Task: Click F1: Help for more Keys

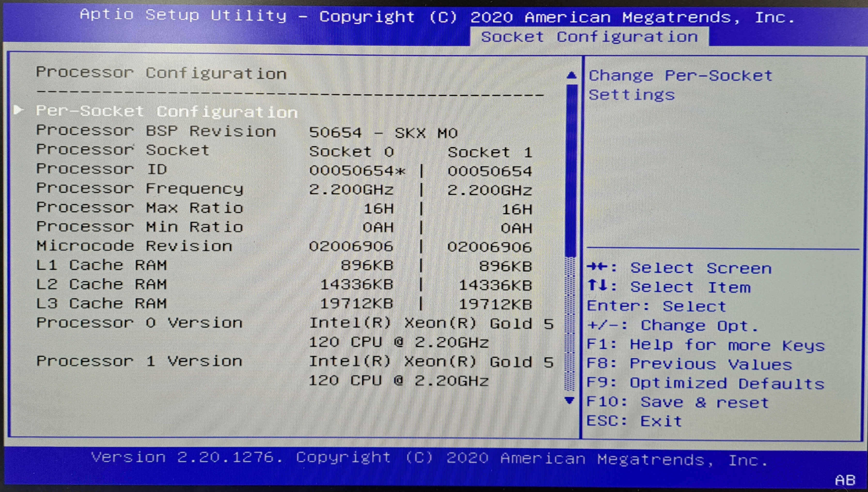Action: click(706, 345)
